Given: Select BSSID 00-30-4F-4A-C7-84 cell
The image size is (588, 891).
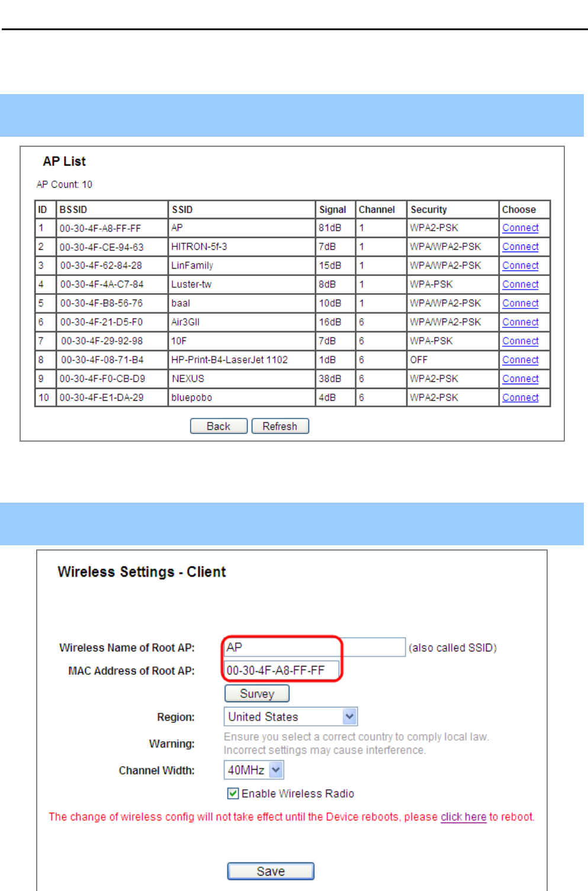Looking at the screenshot, I should 112,285.
